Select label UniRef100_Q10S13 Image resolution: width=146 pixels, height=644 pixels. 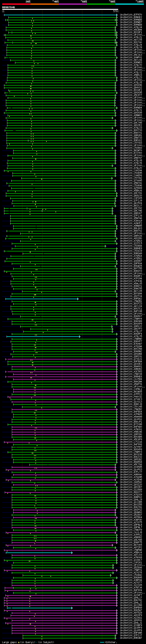click(131, 402)
